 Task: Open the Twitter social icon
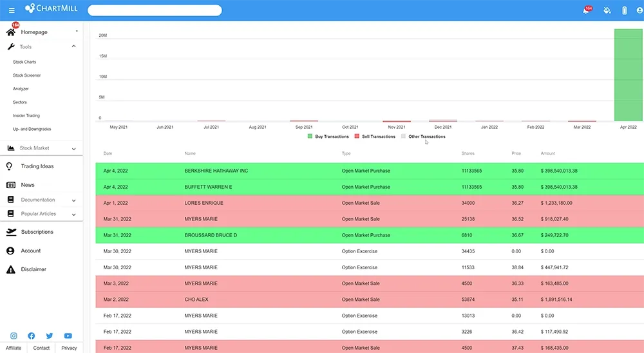50,336
